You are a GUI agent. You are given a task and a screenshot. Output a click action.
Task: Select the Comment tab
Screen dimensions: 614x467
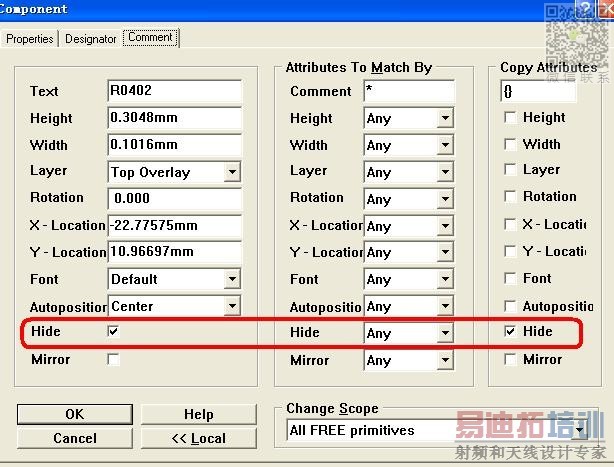tap(150, 38)
